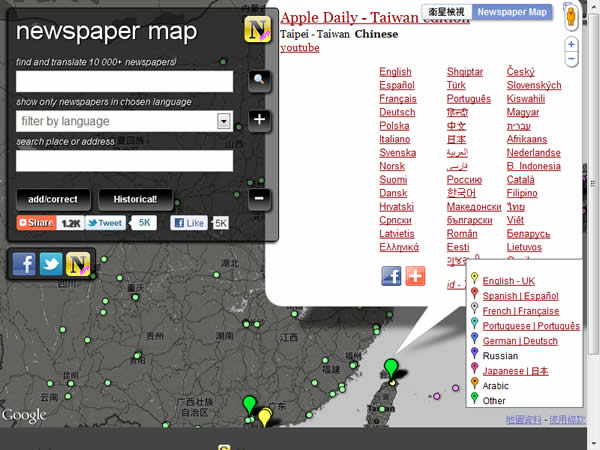Switch to satellite view tab
600x450 pixels.
tap(447, 12)
